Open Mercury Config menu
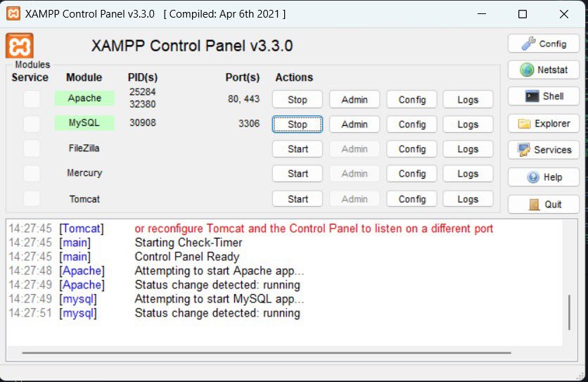This screenshot has height=382, width=588. point(411,174)
